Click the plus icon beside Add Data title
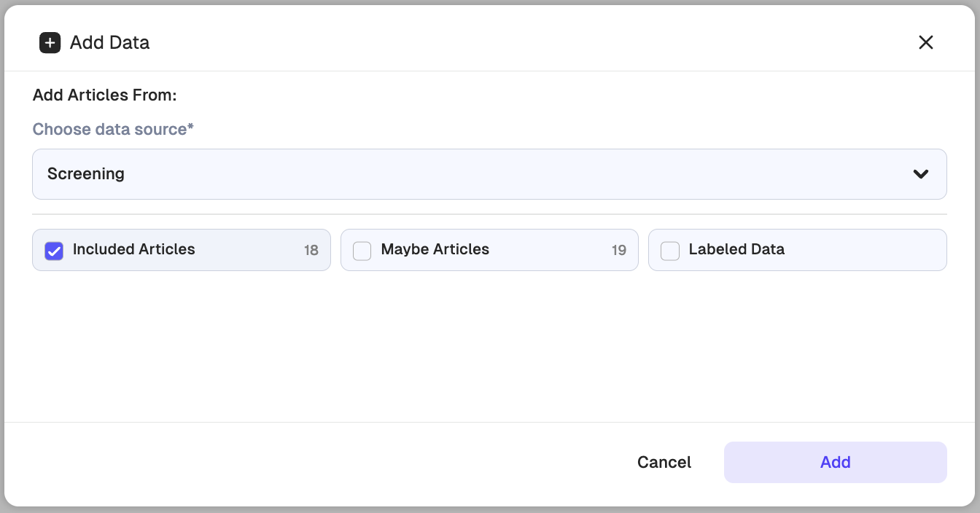This screenshot has width=980, height=513. tap(50, 43)
